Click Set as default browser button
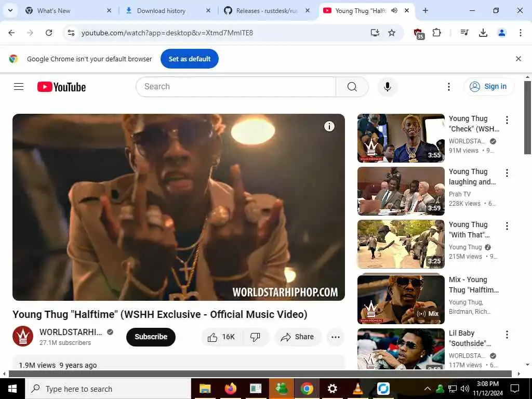The height and width of the screenshot is (399, 532). click(x=189, y=59)
